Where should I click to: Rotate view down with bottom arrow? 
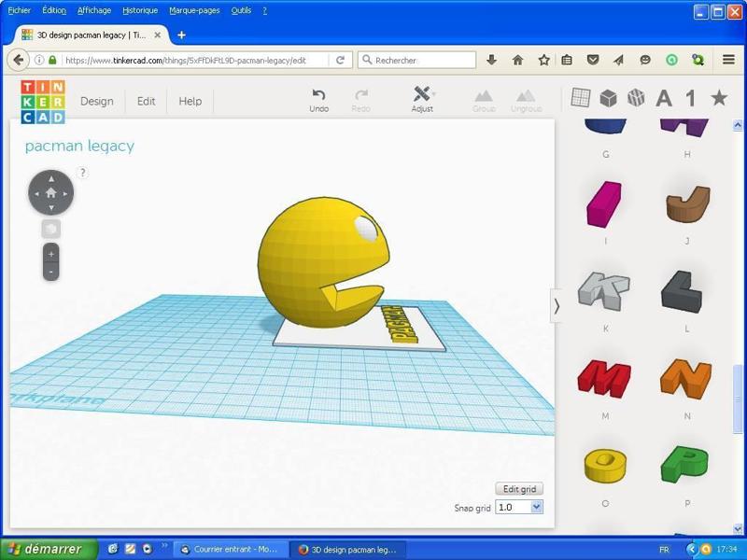(x=51, y=207)
